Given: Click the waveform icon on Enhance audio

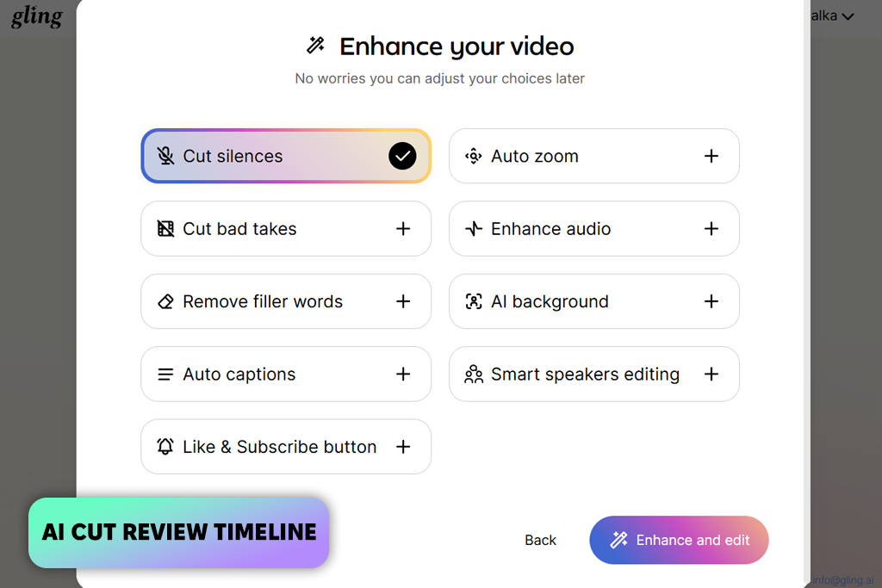Looking at the screenshot, I should click(474, 229).
